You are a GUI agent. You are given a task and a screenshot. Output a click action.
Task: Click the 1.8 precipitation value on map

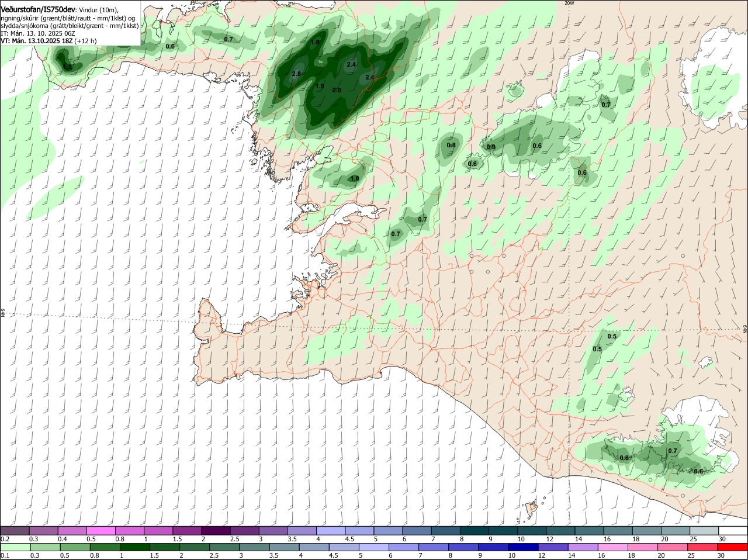point(316,42)
